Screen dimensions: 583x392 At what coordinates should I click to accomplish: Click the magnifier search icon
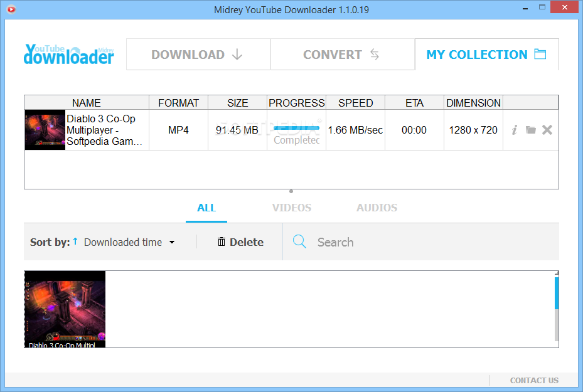coord(299,241)
